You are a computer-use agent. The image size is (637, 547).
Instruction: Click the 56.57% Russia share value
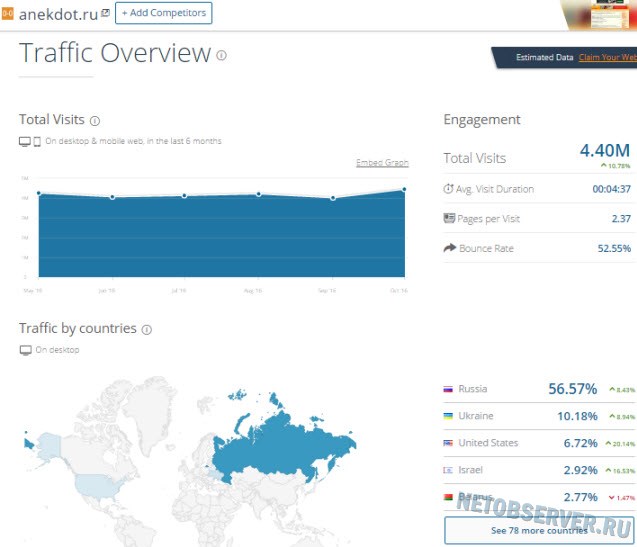click(x=572, y=389)
